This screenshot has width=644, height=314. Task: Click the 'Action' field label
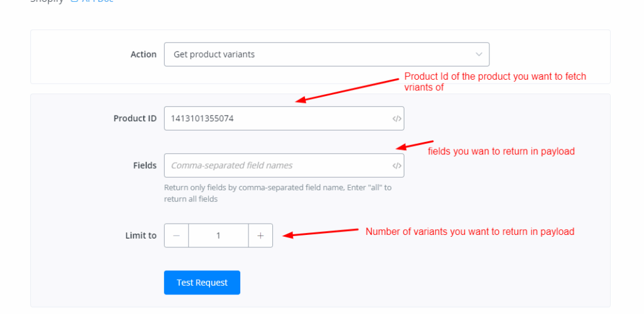pos(143,55)
